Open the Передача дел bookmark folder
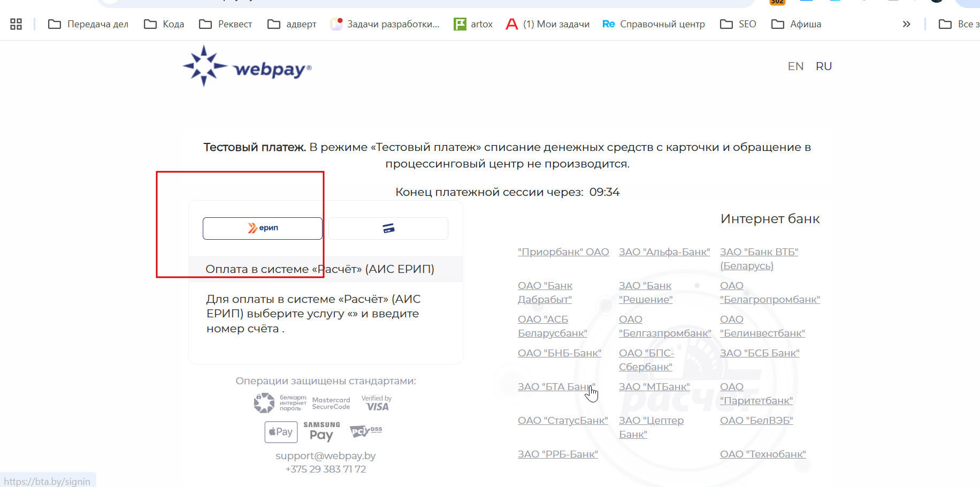 [x=88, y=24]
